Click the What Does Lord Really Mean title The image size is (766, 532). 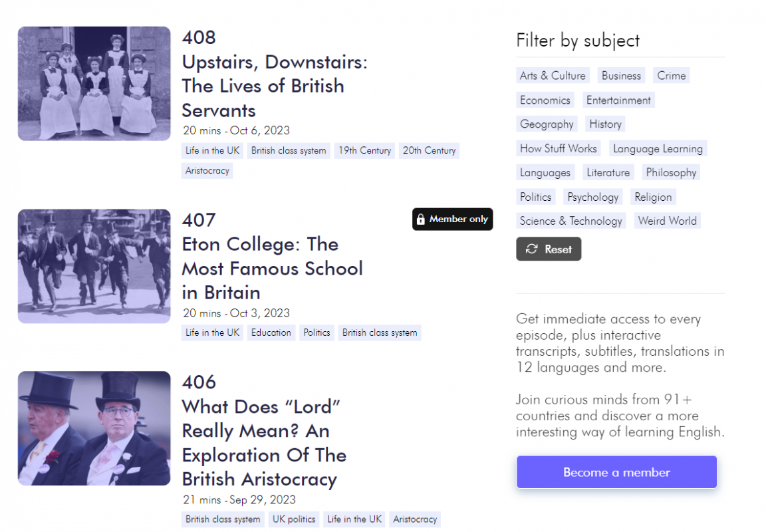point(264,443)
